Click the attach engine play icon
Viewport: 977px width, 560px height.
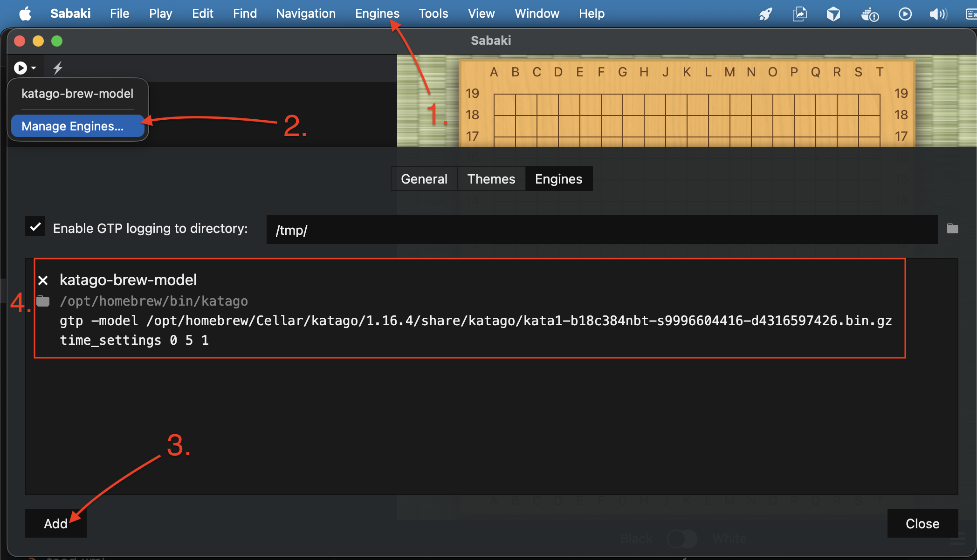[x=21, y=68]
